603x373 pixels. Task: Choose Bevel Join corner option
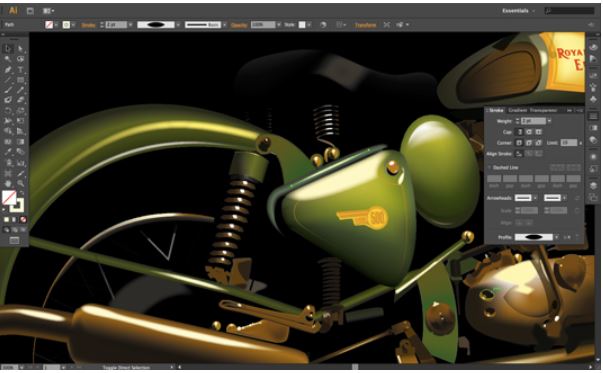pyautogui.click(x=538, y=143)
